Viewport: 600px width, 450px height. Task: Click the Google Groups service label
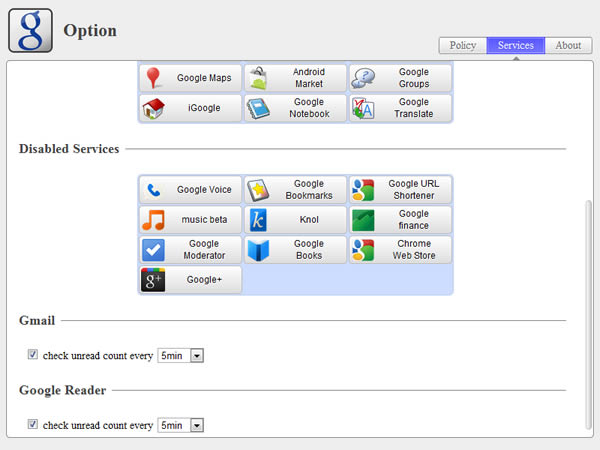(x=414, y=78)
